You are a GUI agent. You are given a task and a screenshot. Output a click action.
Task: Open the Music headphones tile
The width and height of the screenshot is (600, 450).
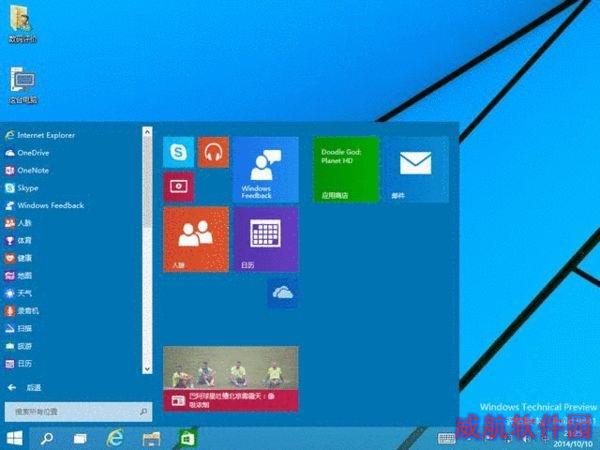pyautogui.click(x=213, y=152)
